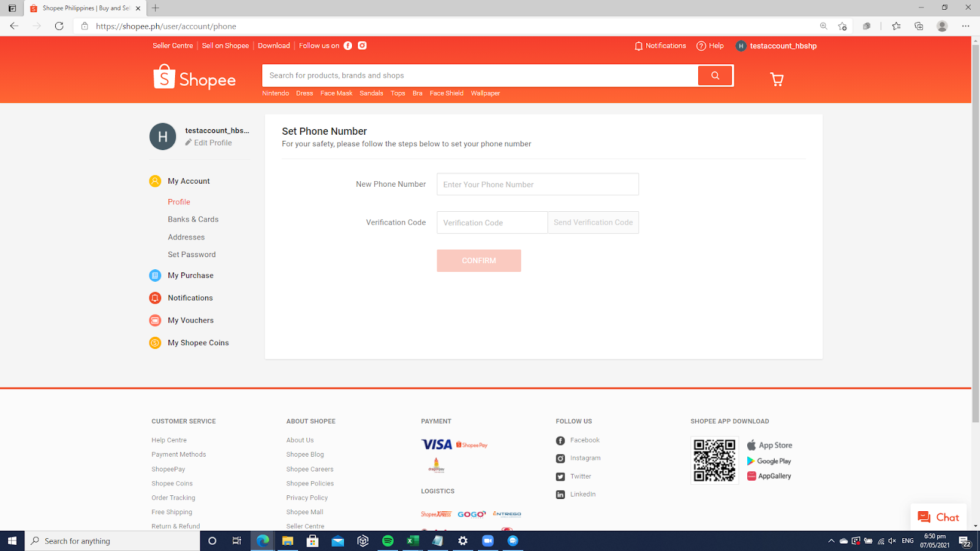Select the search magnifier icon
Viewport: 980px width, 551px height.
tap(715, 75)
